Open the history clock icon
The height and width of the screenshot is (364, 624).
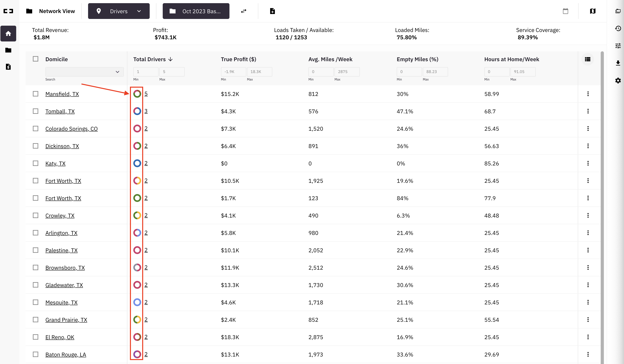pyautogui.click(x=618, y=28)
